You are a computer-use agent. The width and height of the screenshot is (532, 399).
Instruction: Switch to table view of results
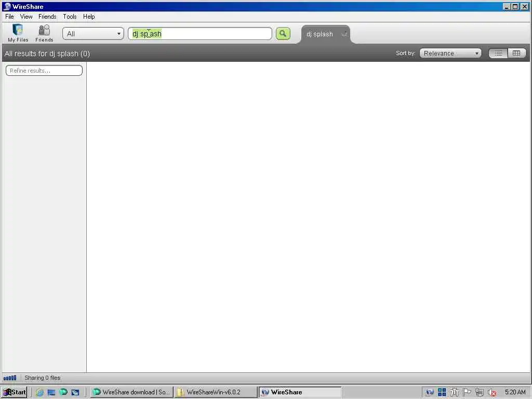coord(516,54)
